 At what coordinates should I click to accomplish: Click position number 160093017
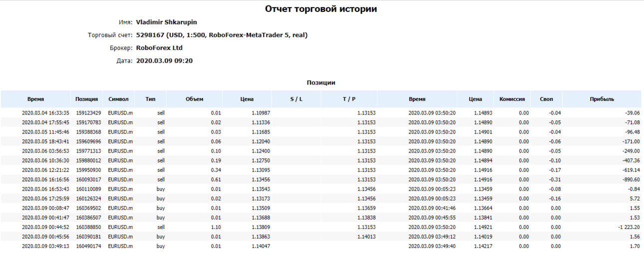[x=88, y=179]
